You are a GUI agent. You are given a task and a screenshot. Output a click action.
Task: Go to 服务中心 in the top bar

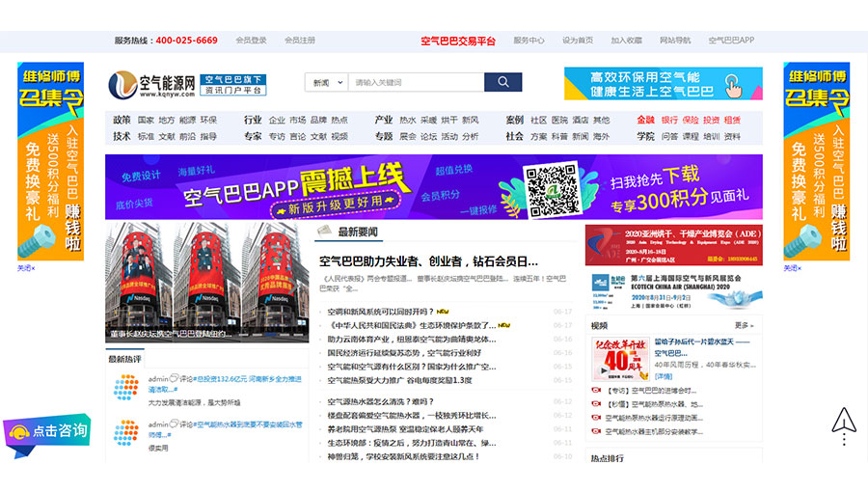pyautogui.click(x=529, y=41)
